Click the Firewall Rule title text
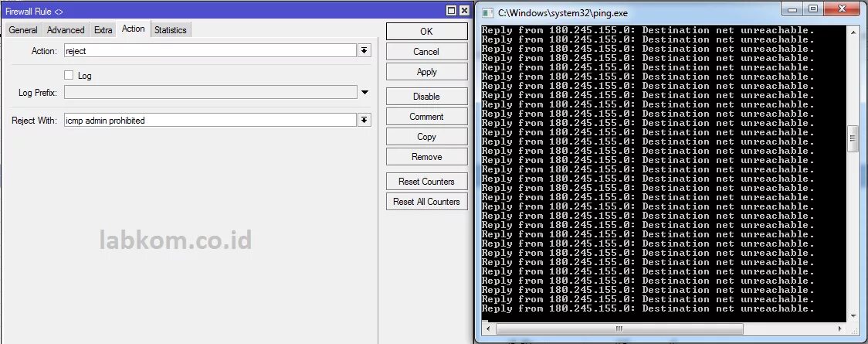Screen dimensions: 868x344 [34, 11]
